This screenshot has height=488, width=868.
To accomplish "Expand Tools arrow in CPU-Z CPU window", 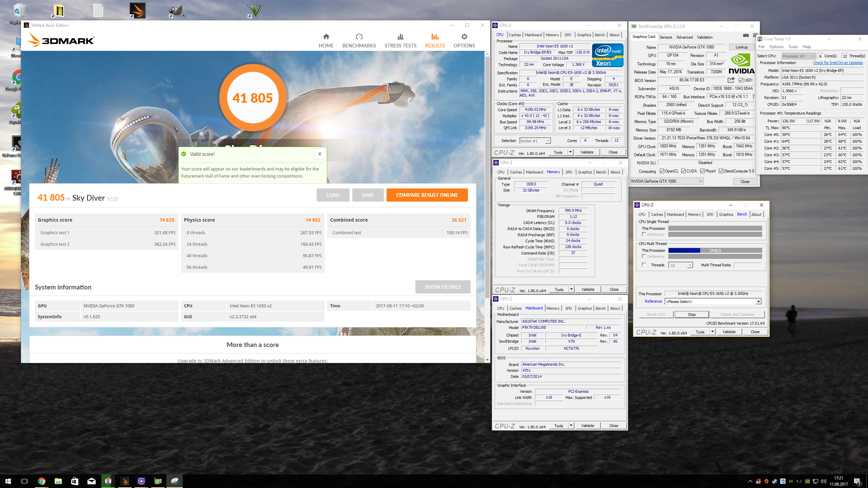I will point(570,152).
